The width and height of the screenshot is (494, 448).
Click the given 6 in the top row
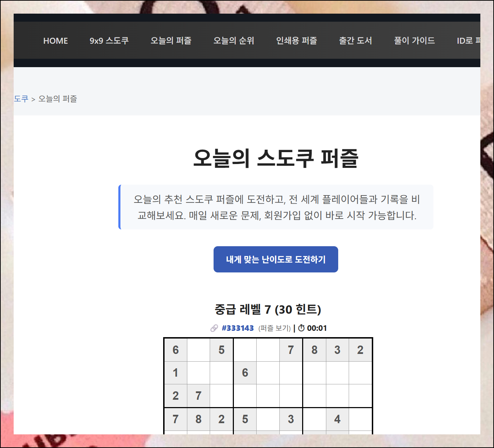tap(176, 350)
